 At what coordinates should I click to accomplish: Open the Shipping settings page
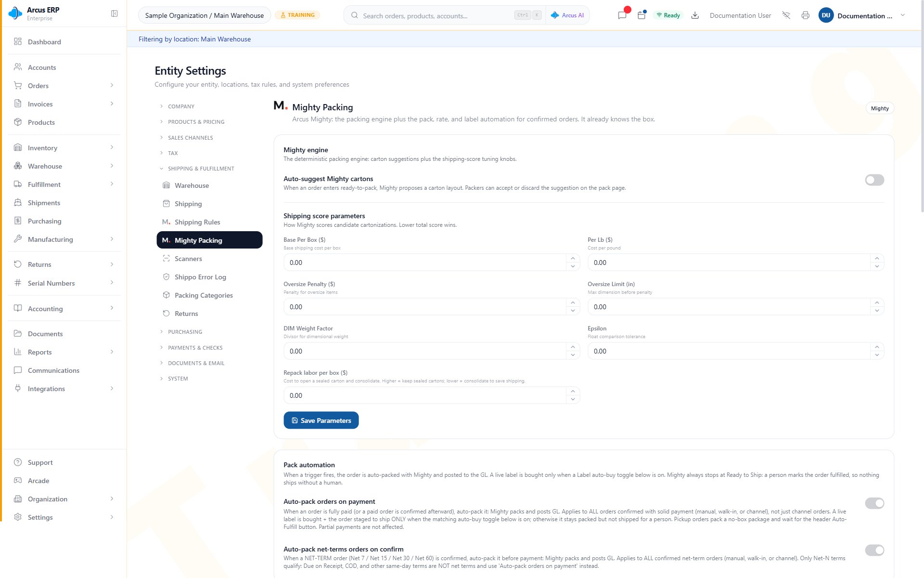[x=209, y=204]
